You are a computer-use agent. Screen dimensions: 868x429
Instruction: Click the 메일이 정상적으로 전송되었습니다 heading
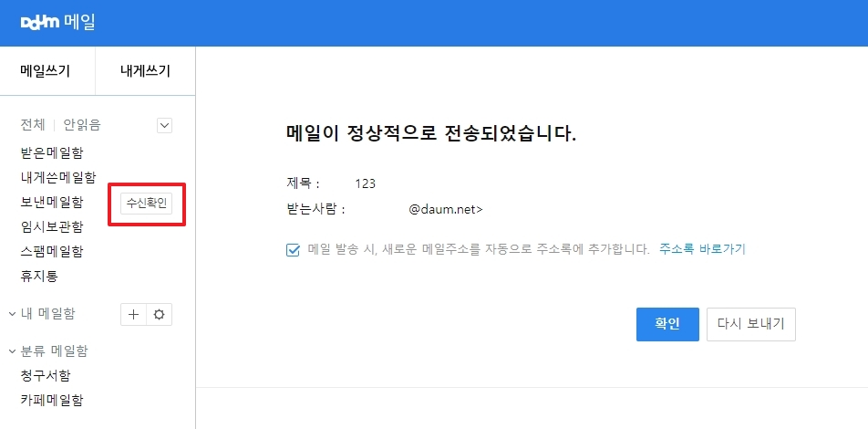(432, 134)
